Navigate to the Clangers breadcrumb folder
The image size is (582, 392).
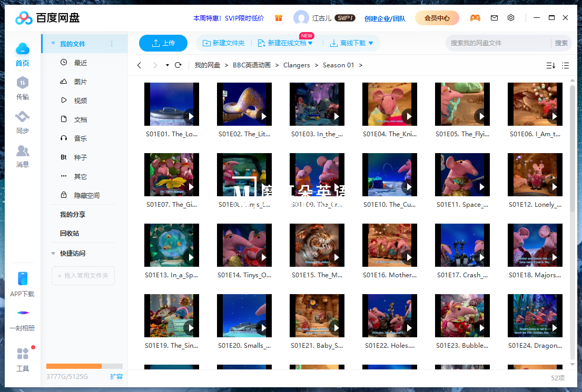297,65
